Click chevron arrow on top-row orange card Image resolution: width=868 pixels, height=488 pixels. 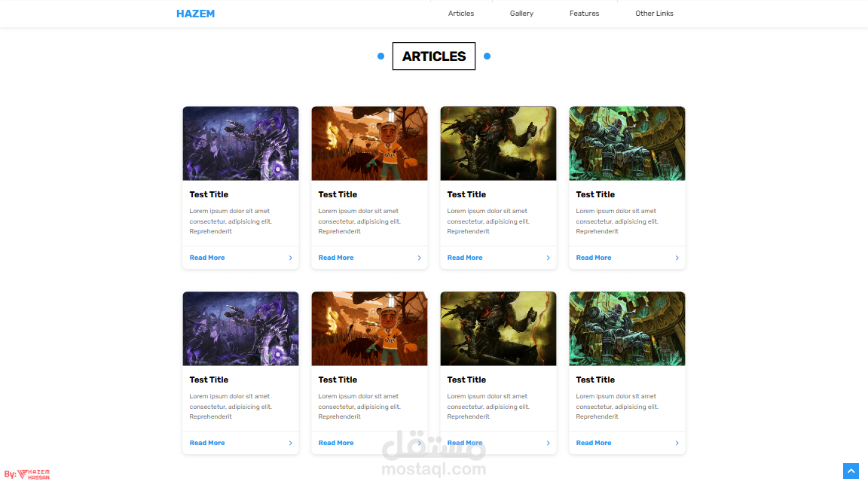tap(420, 258)
